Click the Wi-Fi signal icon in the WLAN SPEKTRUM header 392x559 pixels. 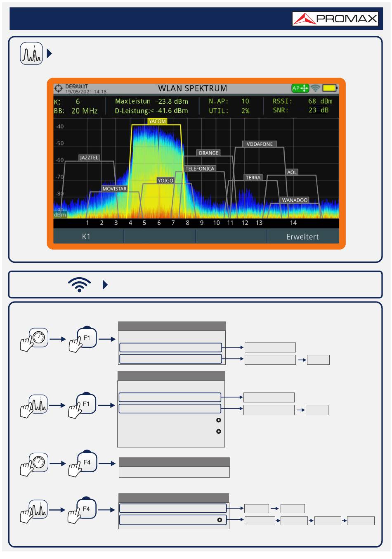(x=316, y=88)
